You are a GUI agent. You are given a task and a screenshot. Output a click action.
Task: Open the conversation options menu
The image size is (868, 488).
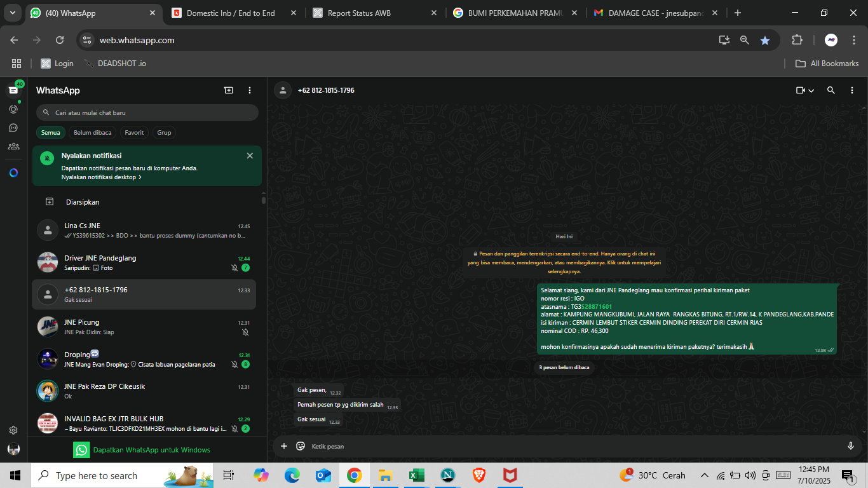(x=852, y=90)
